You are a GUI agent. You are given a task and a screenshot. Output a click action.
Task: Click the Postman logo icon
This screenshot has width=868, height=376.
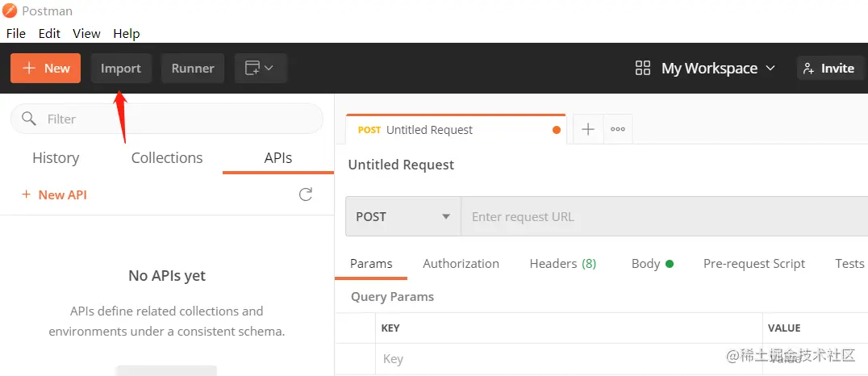click(x=9, y=11)
